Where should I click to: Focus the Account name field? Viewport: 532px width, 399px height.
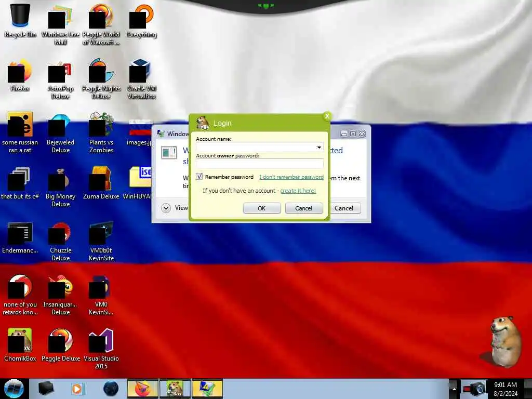[260, 147]
